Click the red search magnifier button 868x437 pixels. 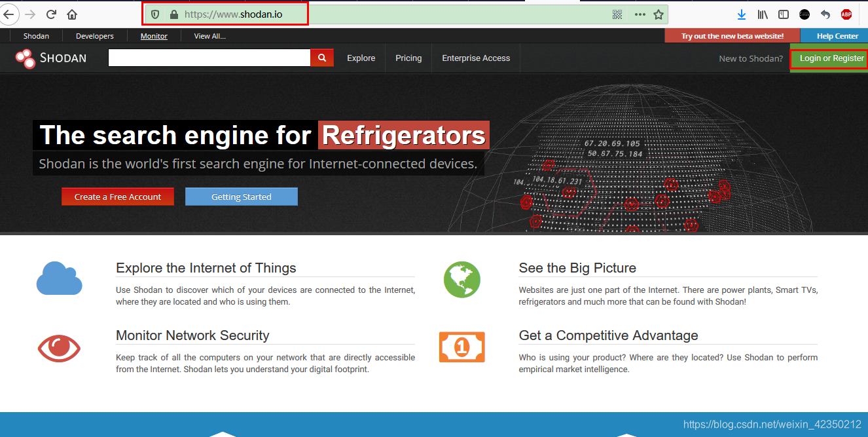click(321, 58)
